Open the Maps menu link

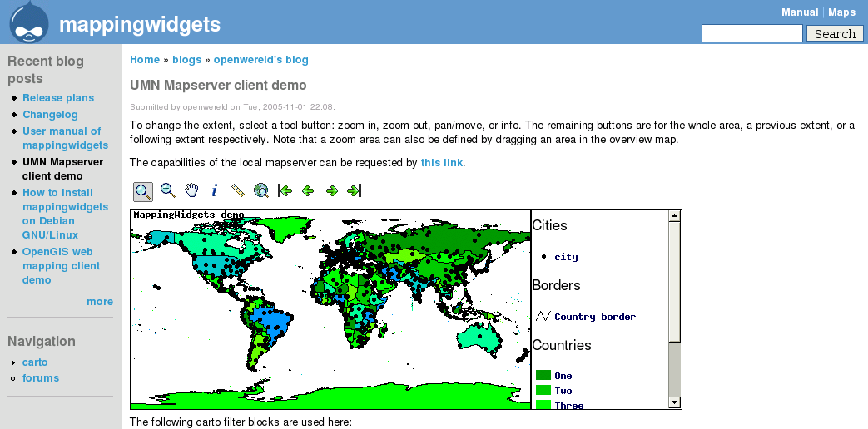click(x=842, y=12)
